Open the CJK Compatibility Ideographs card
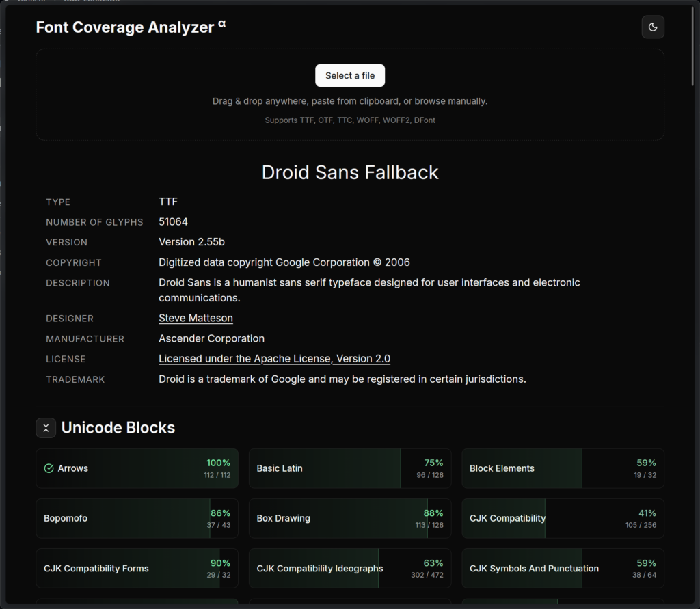This screenshot has width=700, height=609. click(349, 569)
